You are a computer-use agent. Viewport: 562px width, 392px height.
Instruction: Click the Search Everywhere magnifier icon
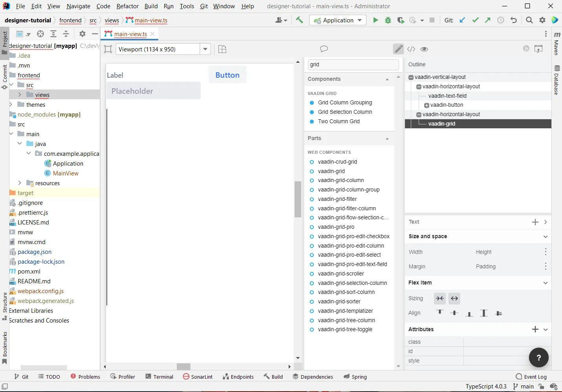529,20
